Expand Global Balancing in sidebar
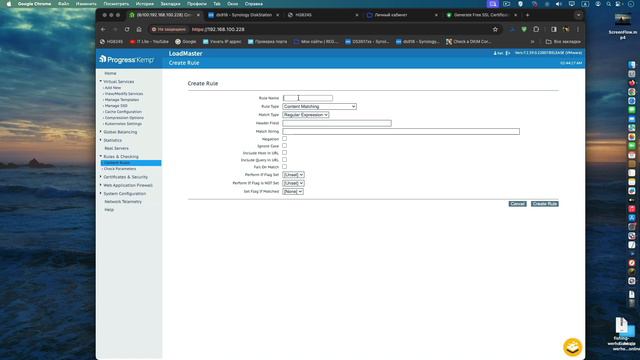 [120, 132]
